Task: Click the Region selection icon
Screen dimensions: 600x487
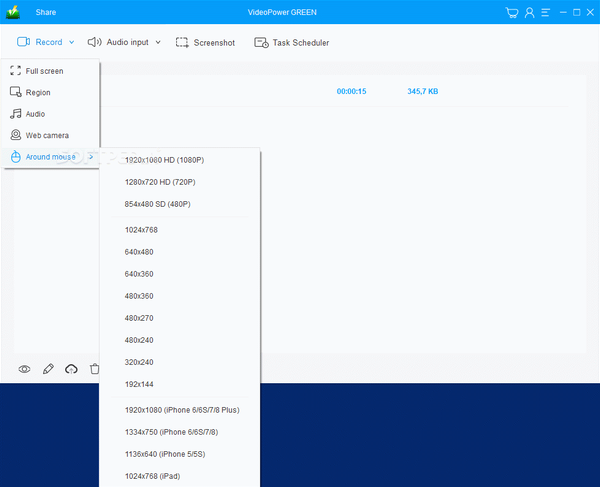Action: (x=16, y=92)
